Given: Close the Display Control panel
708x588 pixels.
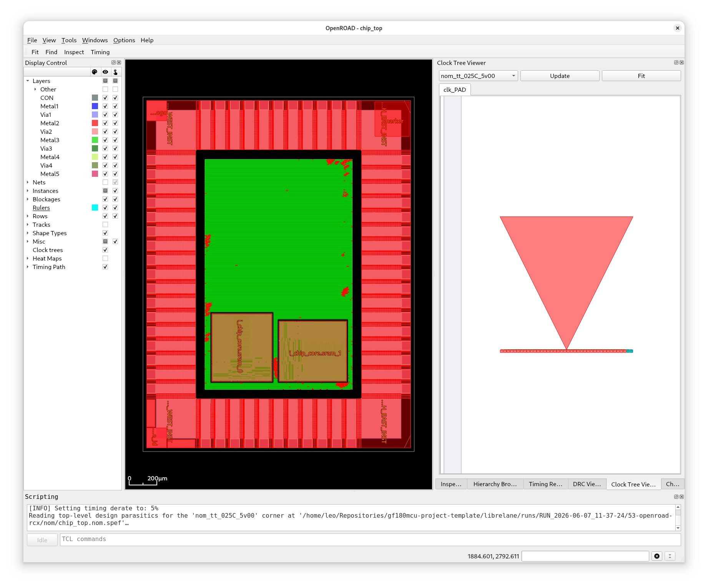Looking at the screenshot, I should (119, 63).
